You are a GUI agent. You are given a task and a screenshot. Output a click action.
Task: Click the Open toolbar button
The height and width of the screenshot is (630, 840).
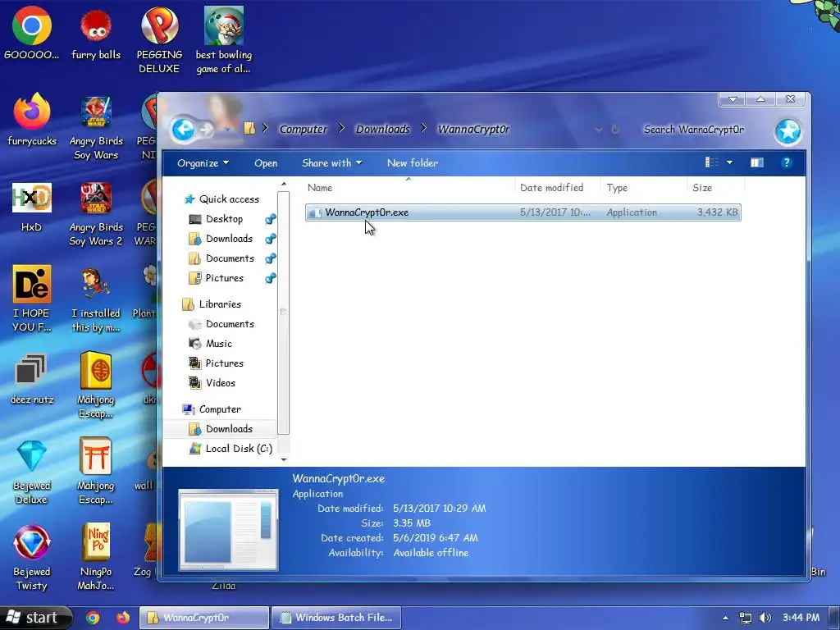266,163
